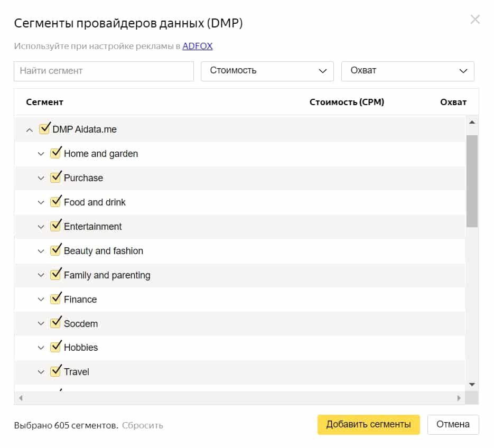494x448 pixels.
Task: Click Сбросить to reset selected segments
Action: [x=143, y=424]
